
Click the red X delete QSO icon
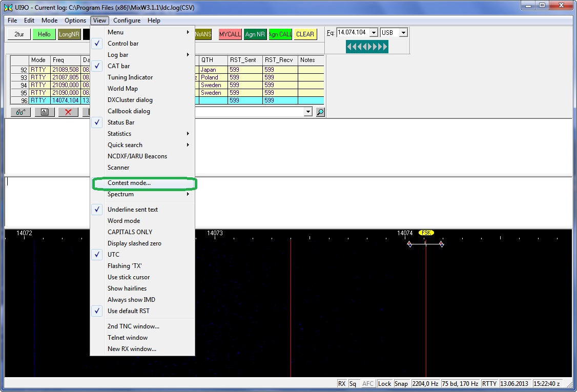coord(68,112)
